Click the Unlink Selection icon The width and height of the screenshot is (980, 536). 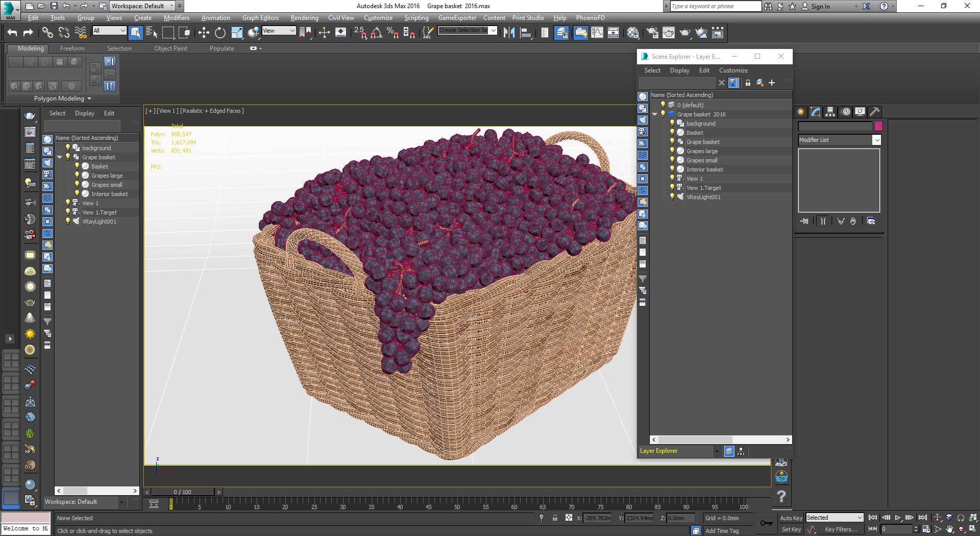[x=64, y=33]
